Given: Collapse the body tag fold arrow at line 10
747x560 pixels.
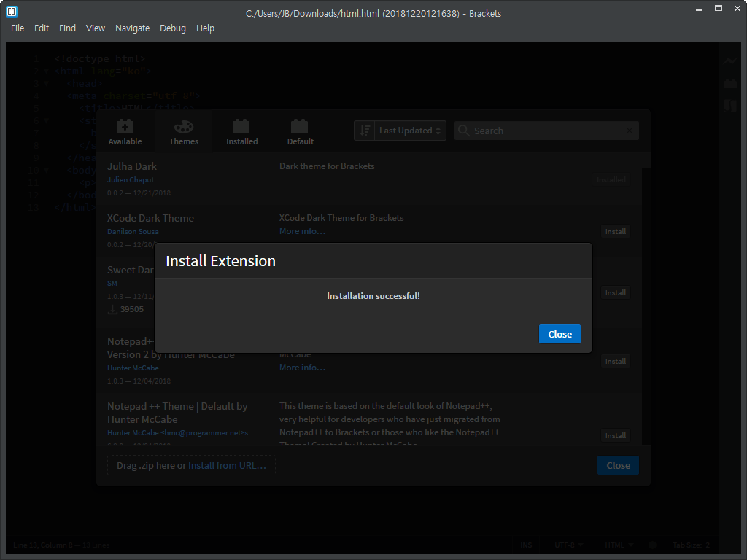Looking at the screenshot, I should point(46,170).
